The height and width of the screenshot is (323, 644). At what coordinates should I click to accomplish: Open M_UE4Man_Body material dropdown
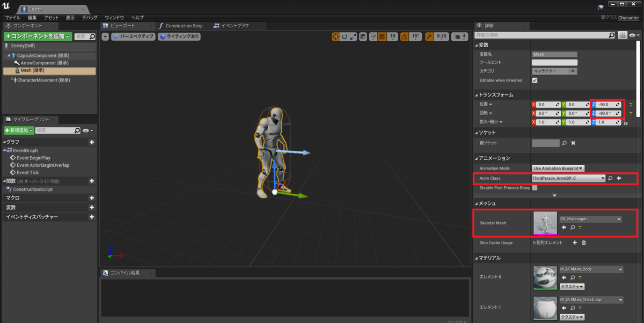click(x=591, y=269)
